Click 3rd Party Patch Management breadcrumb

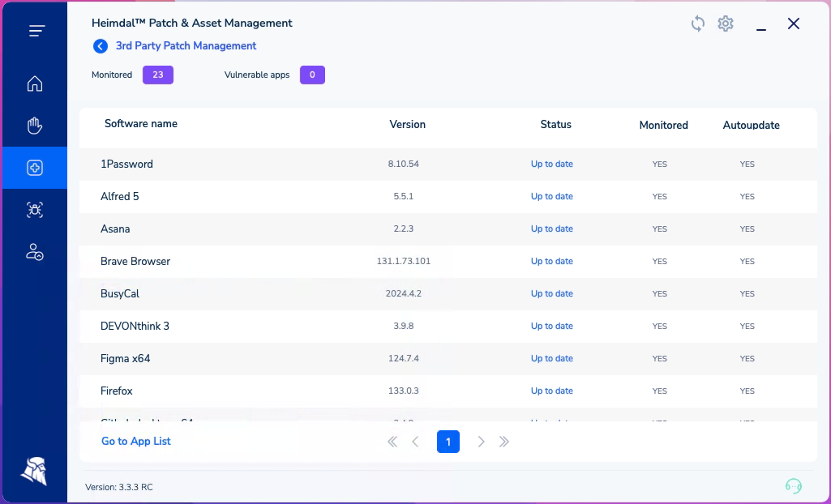click(186, 46)
